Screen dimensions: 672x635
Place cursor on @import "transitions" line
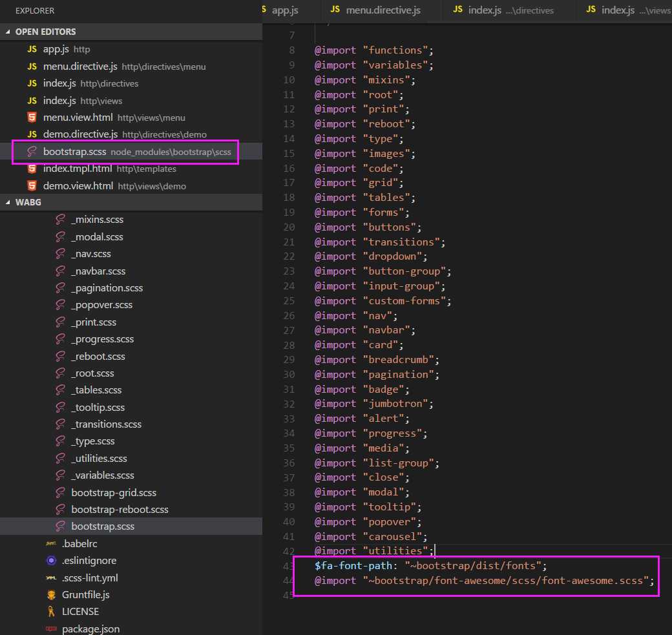[380, 242]
